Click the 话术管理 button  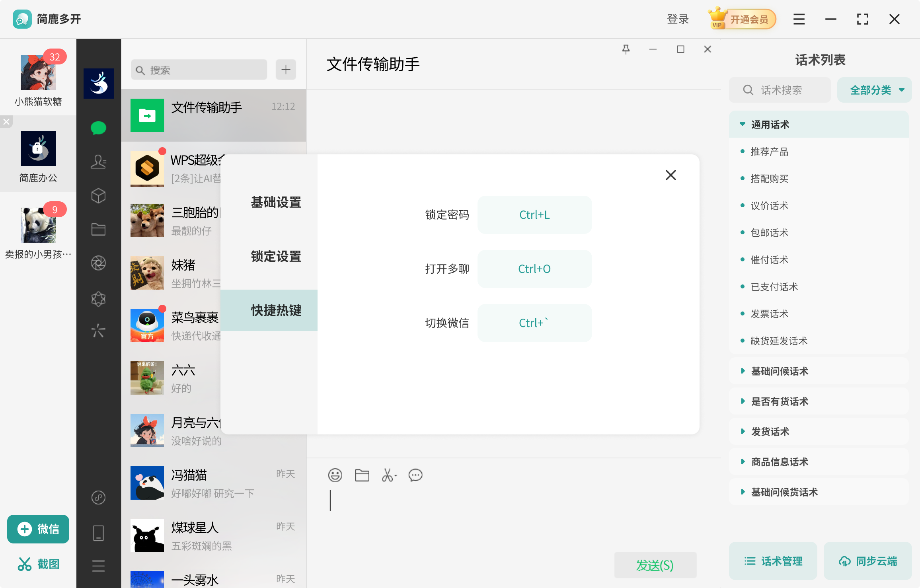(x=773, y=561)
